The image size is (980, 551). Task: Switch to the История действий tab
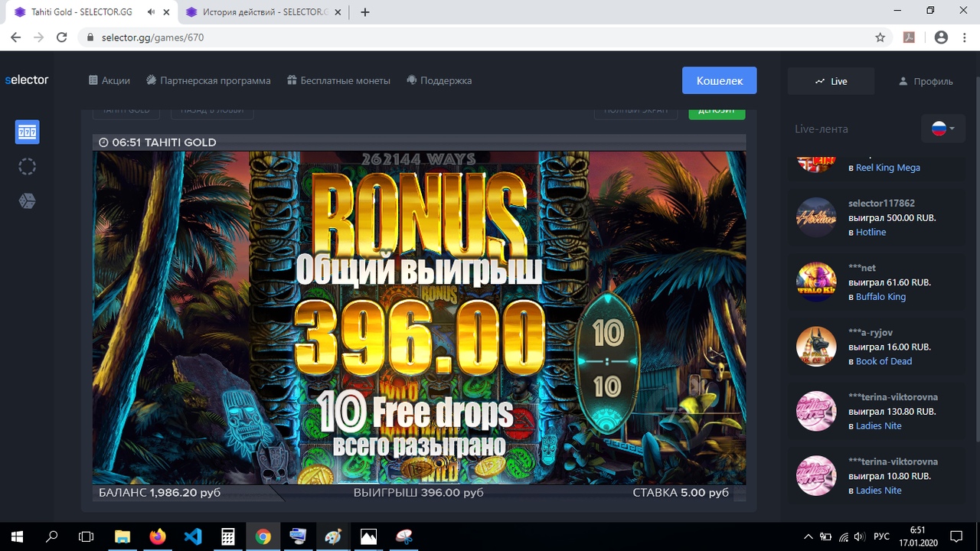256,12
